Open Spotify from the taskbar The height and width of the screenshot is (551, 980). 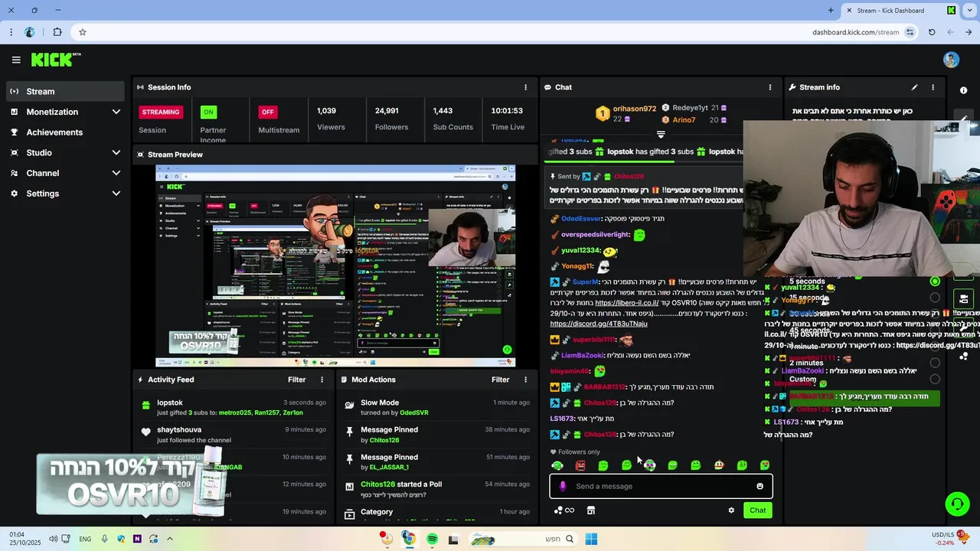432,539
